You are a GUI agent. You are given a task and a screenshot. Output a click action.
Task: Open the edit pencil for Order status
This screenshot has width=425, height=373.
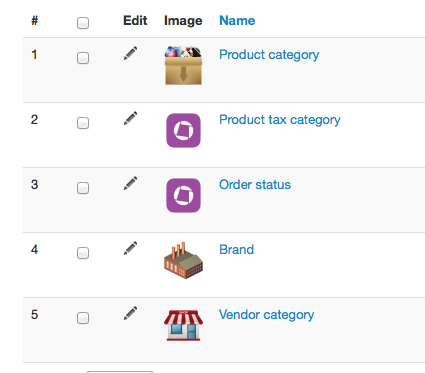[130, 183]
